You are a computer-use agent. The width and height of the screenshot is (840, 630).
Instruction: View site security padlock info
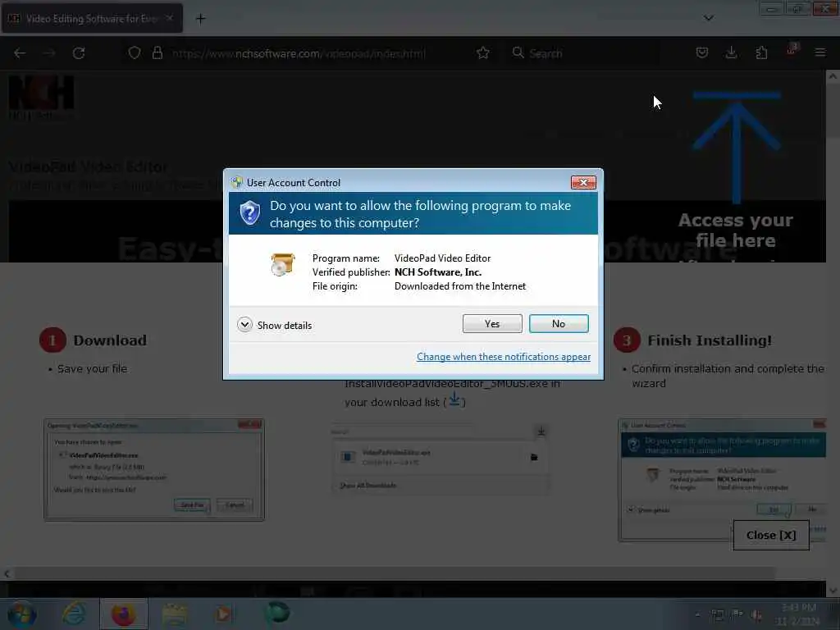tap(157, 53)
